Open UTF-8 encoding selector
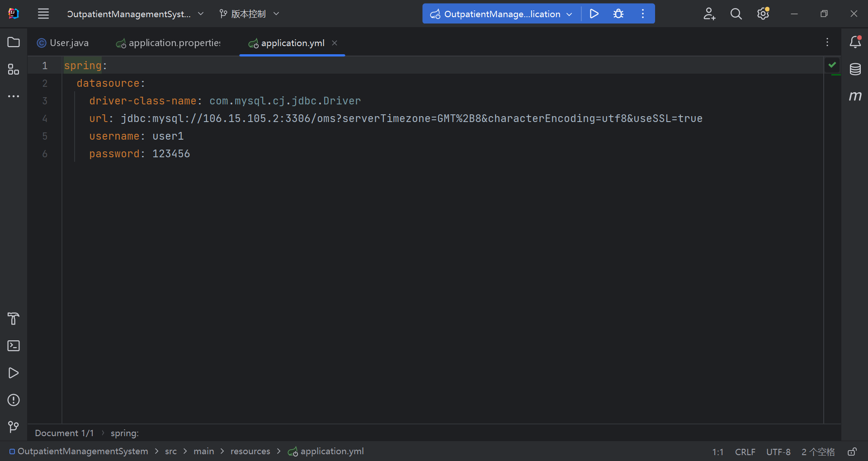This screenshot has height=461, width=868. (778, 452)
